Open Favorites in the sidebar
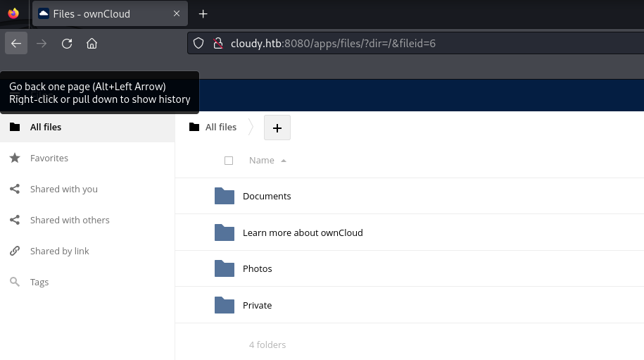 [x=49, y=159]
